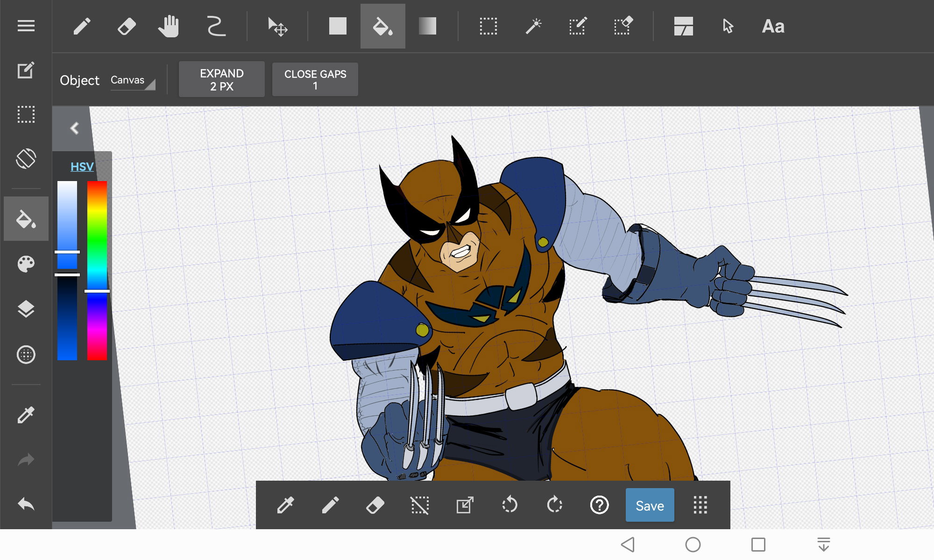Open the hamburger main menu
Viewport: 934px width, 560px height.
pyautogui.click(x=26, y=26)
